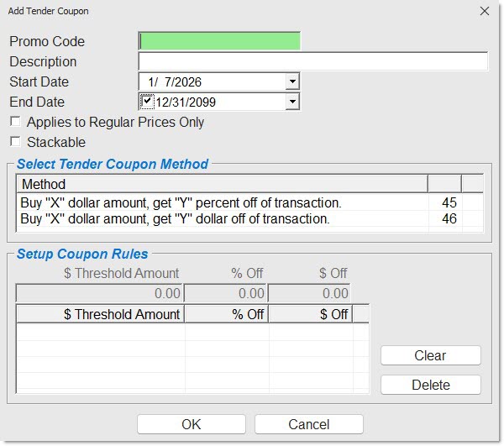Viewport: 504px width, 446px height.
Task: Click the $ Off input box
Action: pos(308,293)
